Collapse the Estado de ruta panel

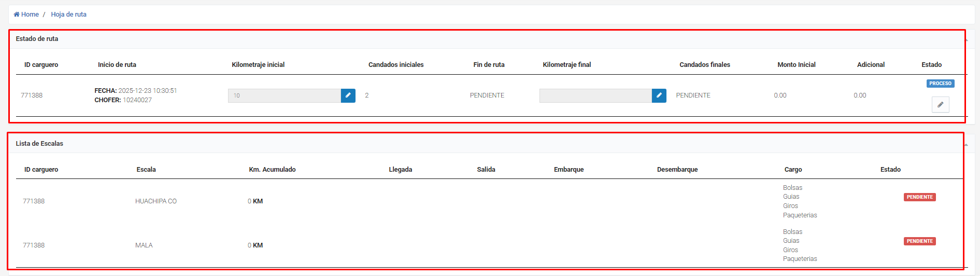[966, 40]
